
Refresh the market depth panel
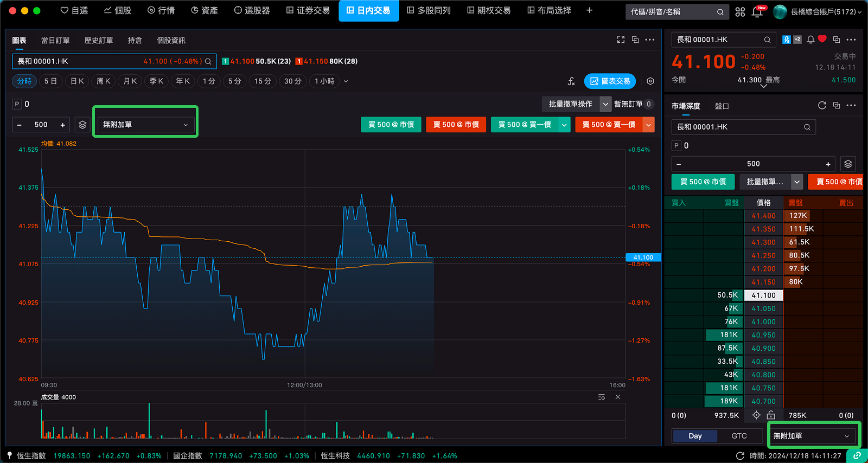[x=822, y=105]
